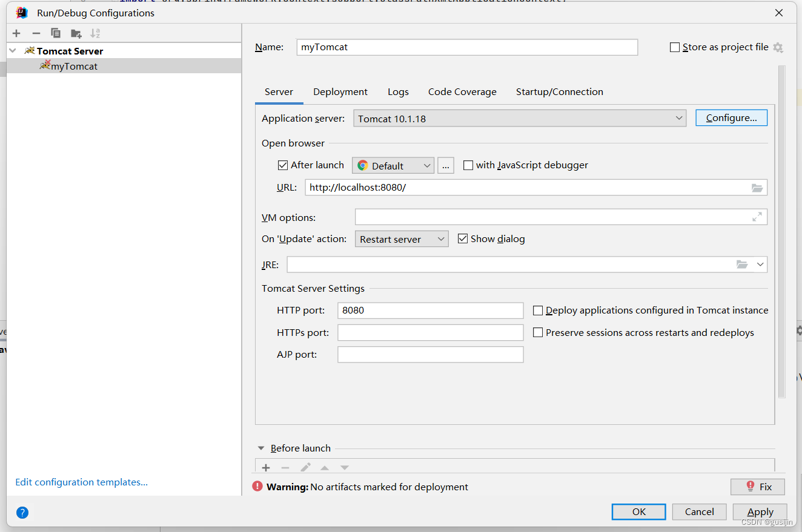
Task: Click browser ellipsis browse button
Action: click(x=446, y=165)
